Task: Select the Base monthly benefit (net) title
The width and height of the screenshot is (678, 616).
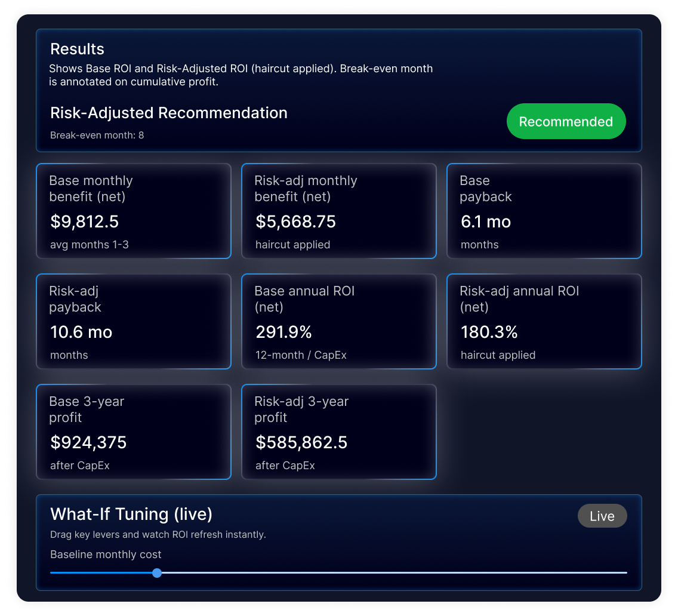Action: [91, 189]
